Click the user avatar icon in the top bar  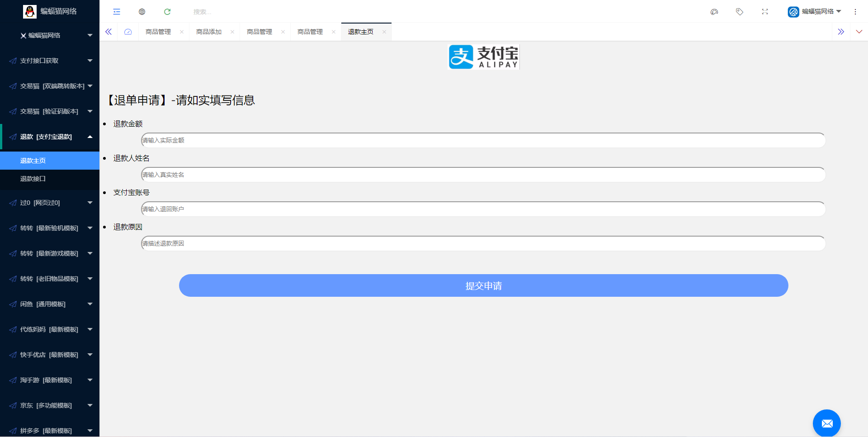[793, 12]
